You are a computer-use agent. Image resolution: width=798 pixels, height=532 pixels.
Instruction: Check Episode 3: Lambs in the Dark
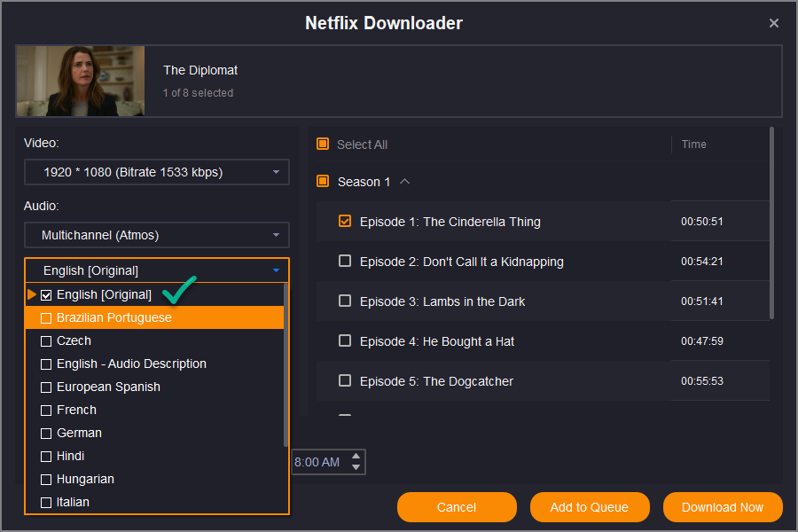click(345, 301)
